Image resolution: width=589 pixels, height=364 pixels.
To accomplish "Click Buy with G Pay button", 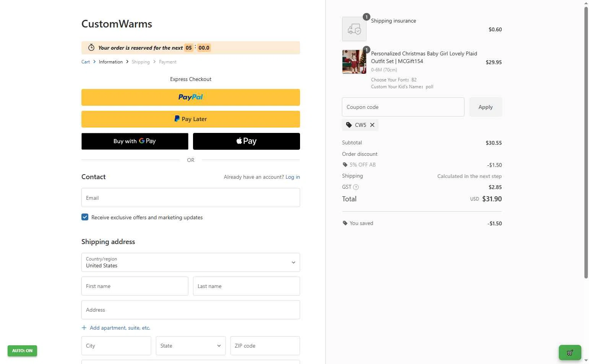I will pyautogui.click(x=135, y=141).
